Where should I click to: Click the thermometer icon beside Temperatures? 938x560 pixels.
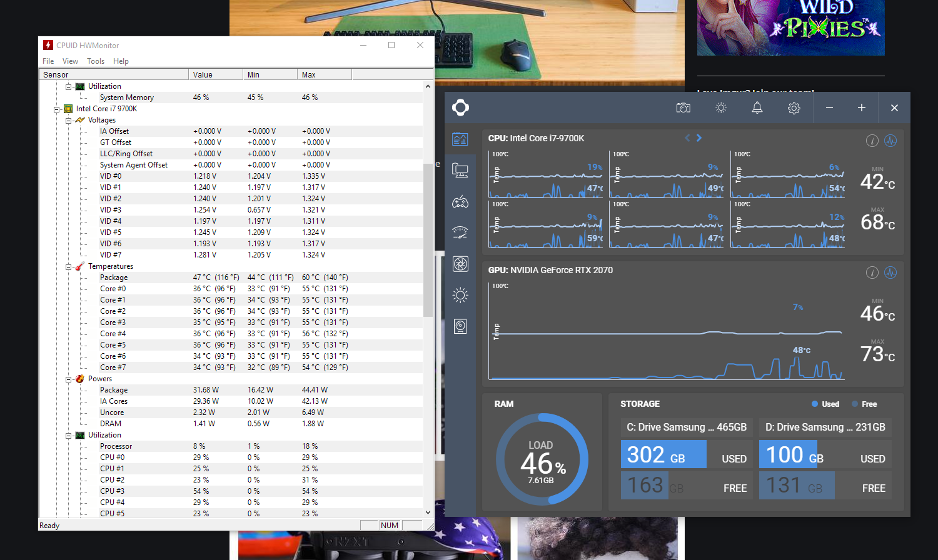pos(80,266)
